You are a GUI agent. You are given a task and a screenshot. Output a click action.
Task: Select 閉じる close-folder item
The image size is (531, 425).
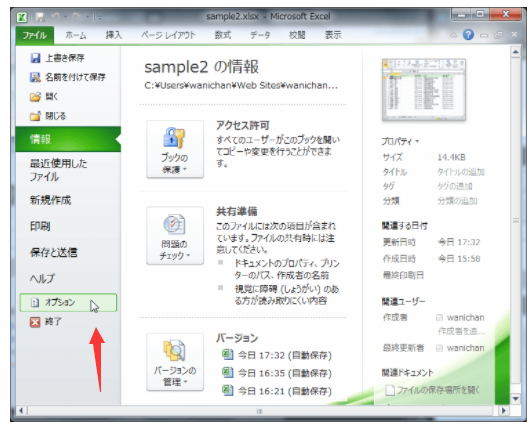click(48, 116)
